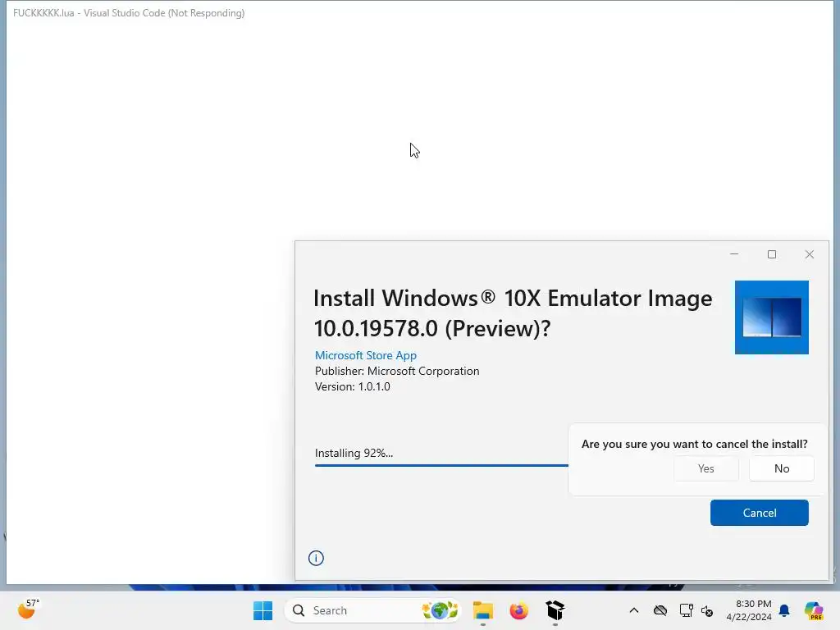
Task: Click the OneDrive cloud tray icon
Action: [660, 610]
